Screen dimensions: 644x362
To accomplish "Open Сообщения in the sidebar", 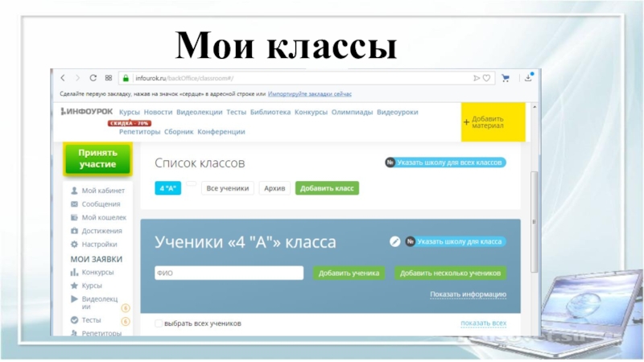I will tap(101, 204).
